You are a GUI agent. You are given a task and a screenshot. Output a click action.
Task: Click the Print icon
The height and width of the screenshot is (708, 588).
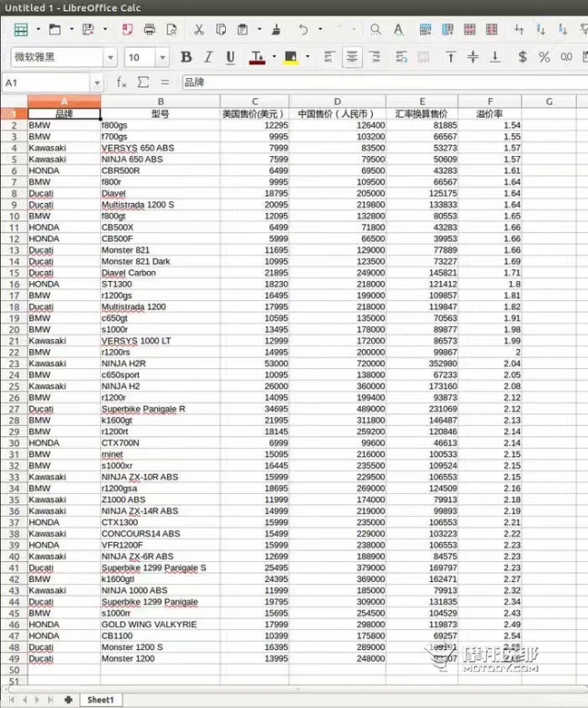[150, 29]
